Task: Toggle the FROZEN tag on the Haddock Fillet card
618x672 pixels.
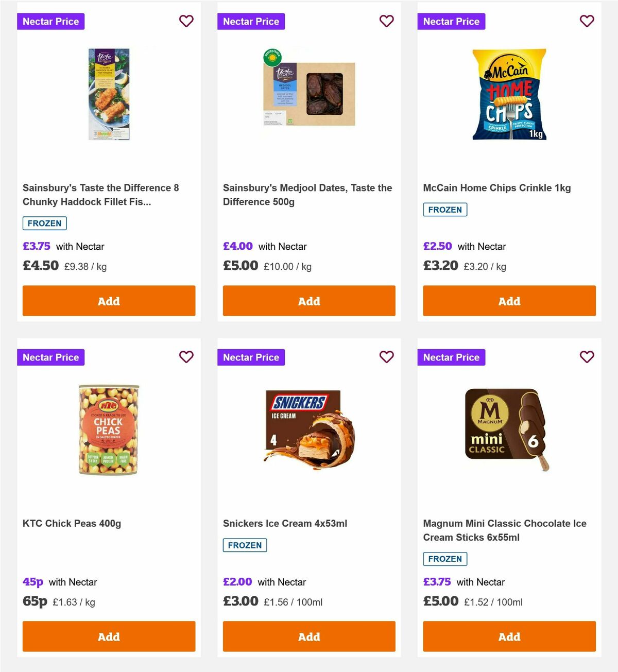Action: pyautogui.click(x=44, y=223)
